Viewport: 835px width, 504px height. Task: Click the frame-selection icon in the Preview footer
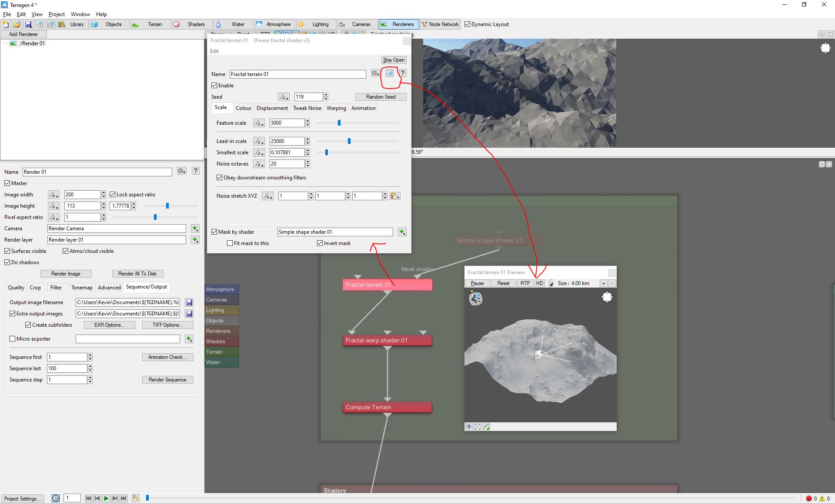(x=478, y=427)
